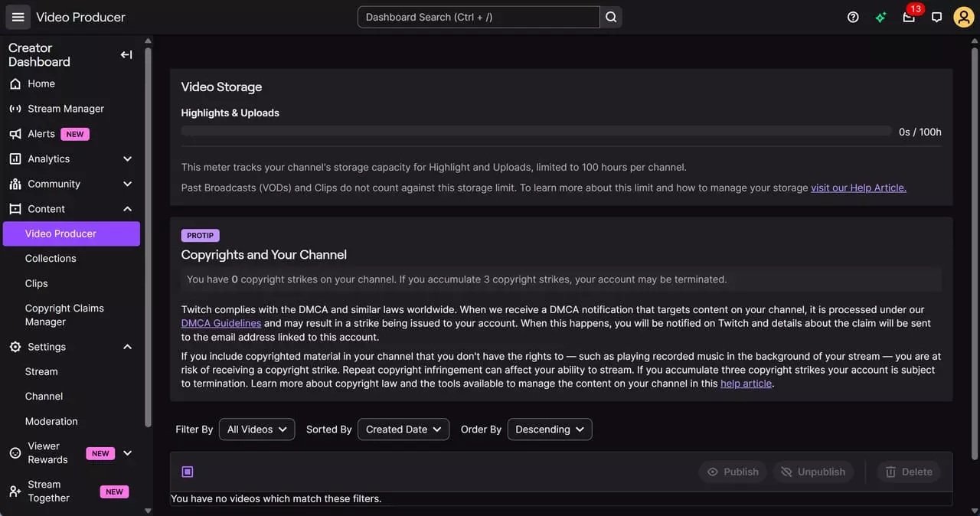Open the Order By Descending dropdown
The width and height of the screenshot is (980, 516).
pyautogui.click(x=550, y=429)
